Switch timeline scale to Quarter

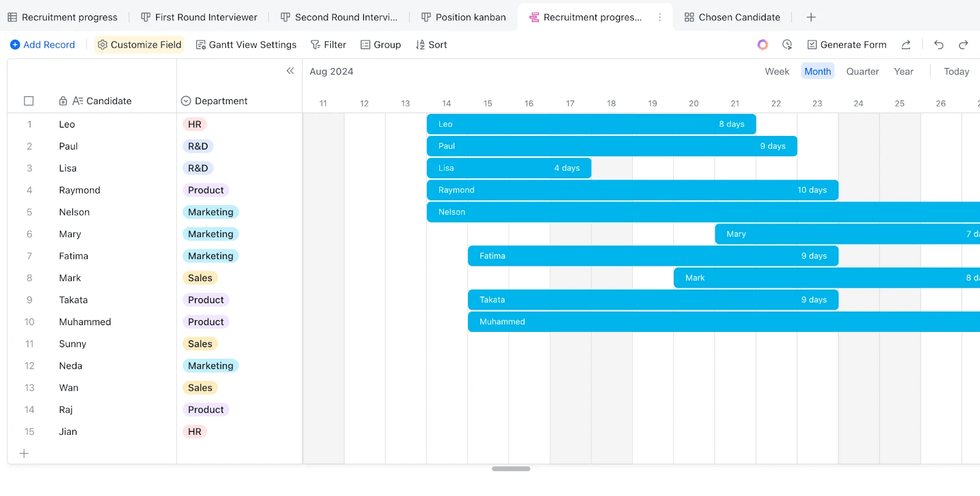coord(862,72)
